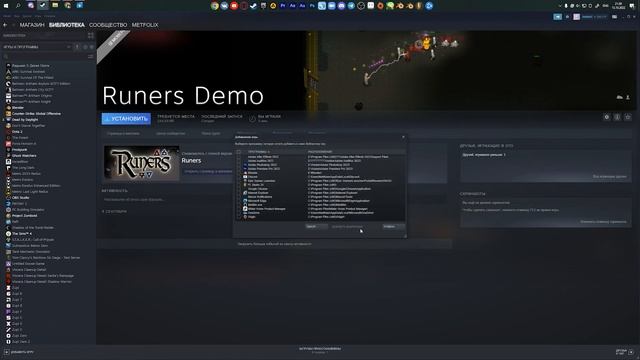Open the Community Hub tab
The width and height of the screenshot is (640, 360).
pyautogui.click(x=170, y=133)
